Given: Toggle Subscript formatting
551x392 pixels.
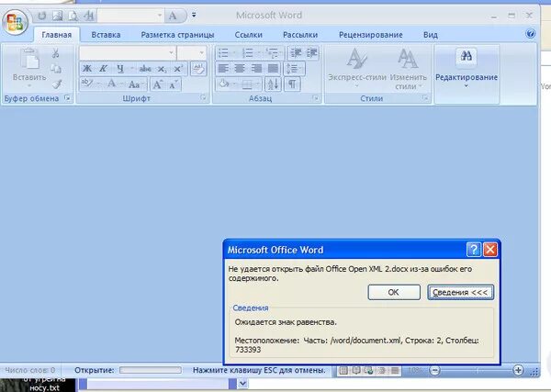Looking at the screenshot, I should pyautogui.click(x=161, y=69).
